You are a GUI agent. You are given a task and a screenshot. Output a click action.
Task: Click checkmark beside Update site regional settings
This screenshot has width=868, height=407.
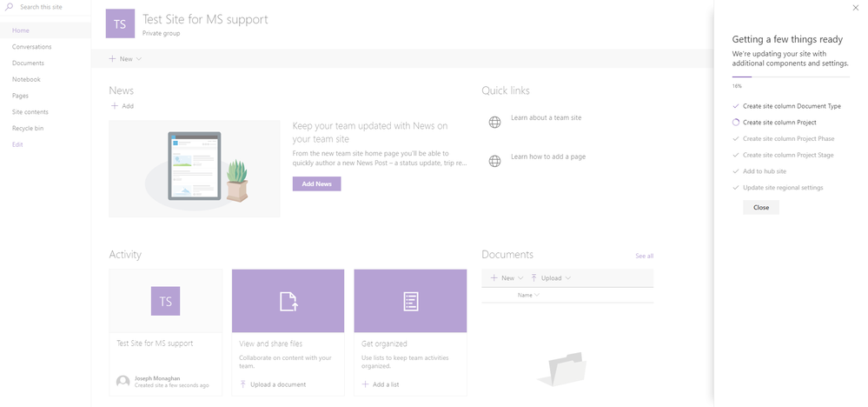point(736,187)
